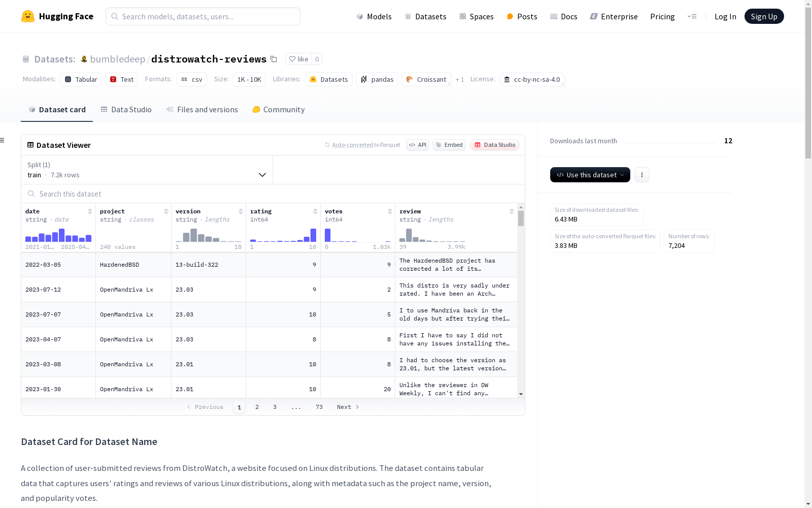
Task: Click the API button in Dataset Viewer
Action: click(418, 145)
